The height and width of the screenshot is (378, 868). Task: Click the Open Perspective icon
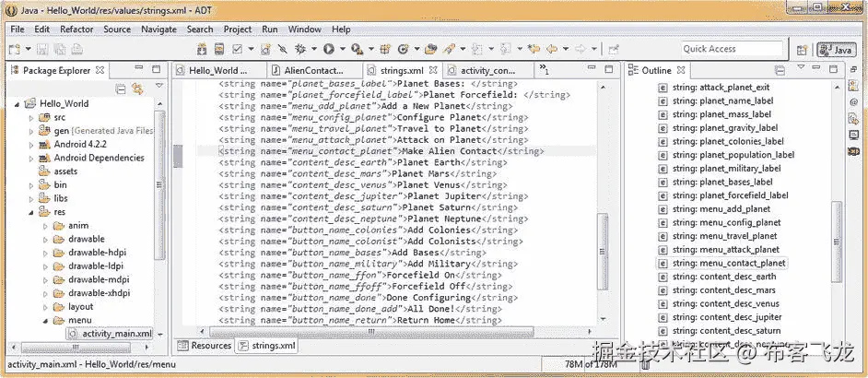[x=802, y=50]
